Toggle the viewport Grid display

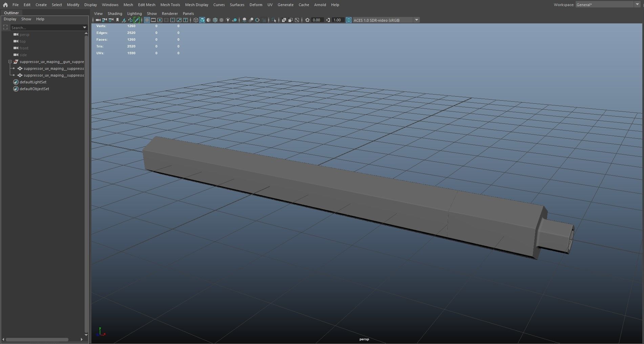point(147,20)
